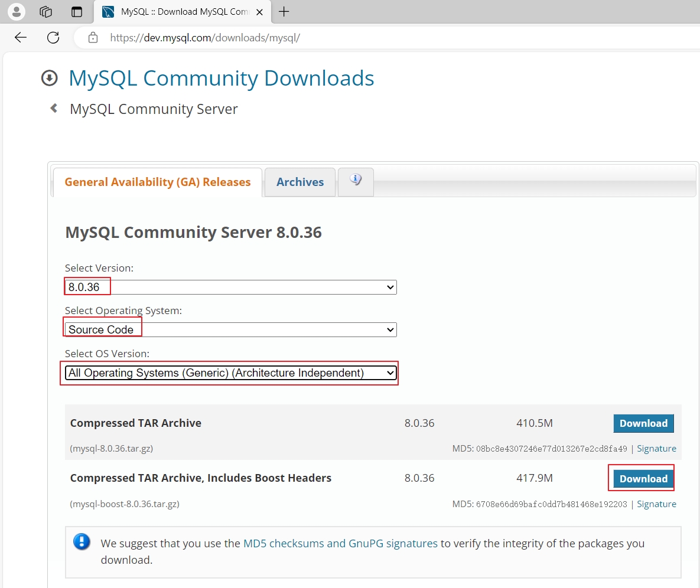Click MD5 hash 08bc8e4307246e77d013267e2cd8fa49

pos(551,449)
